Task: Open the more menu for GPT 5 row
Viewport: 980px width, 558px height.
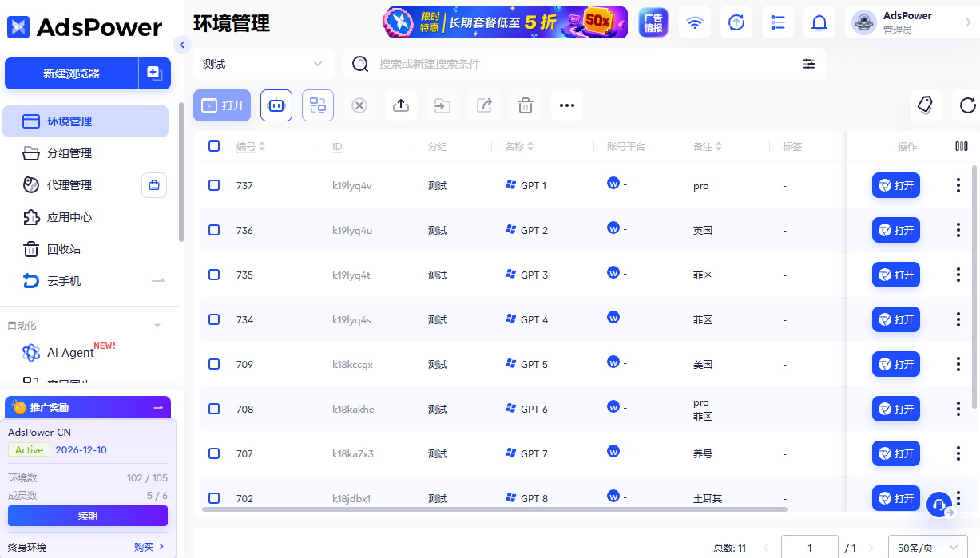Action: pyautogui.click(x=958, y=364)
